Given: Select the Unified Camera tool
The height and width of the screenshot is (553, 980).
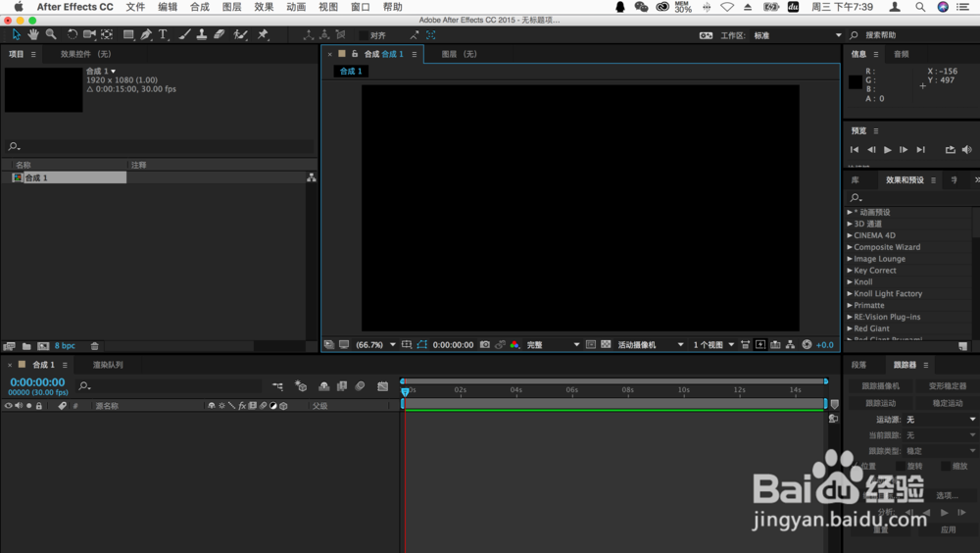Looking at the screenshot, I should [x=89, y=34].
